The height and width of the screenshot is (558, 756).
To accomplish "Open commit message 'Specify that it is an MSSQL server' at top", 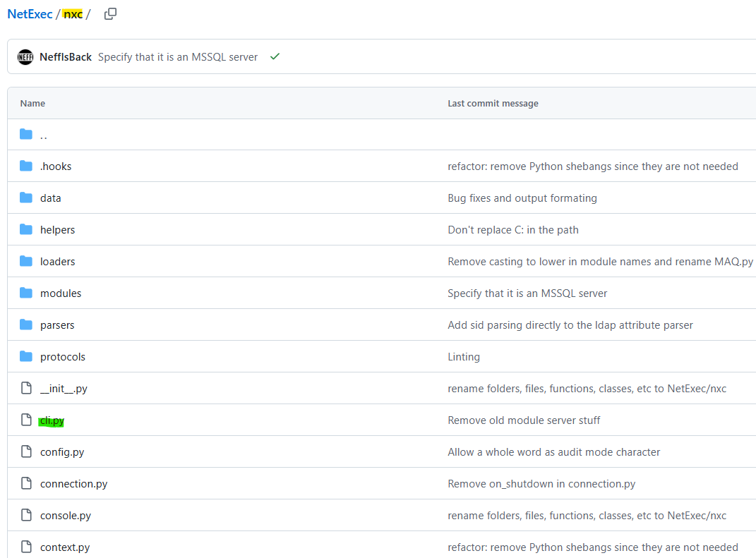I will [177, 57].
